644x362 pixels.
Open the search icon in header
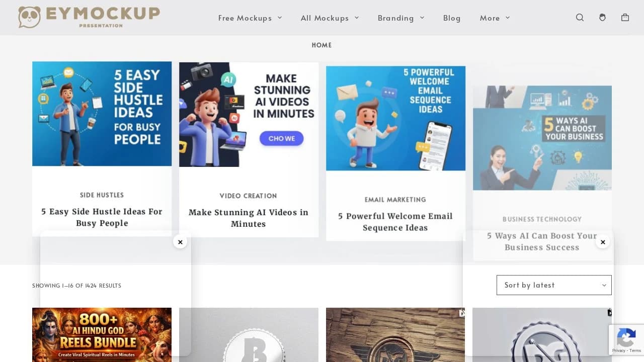click(x=580, y=18)
